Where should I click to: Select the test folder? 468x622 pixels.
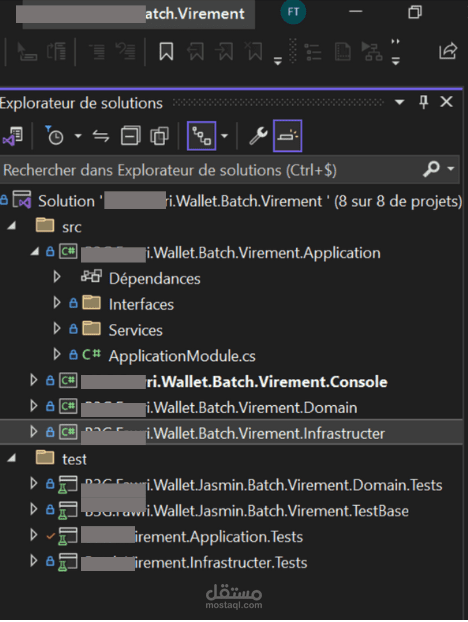click(x=74, y=459)
